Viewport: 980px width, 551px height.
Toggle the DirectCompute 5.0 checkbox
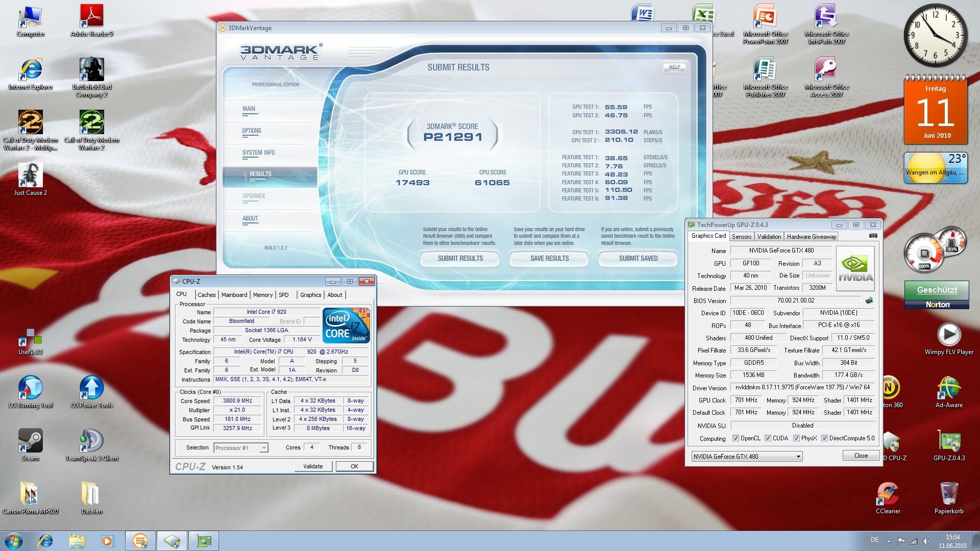(x=824, y=438)
